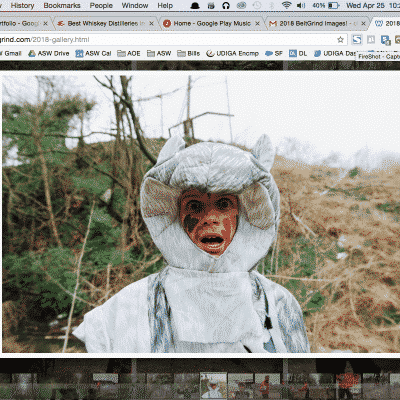
Task: Click the large photo of child in costume
Action: coord(200,213)
